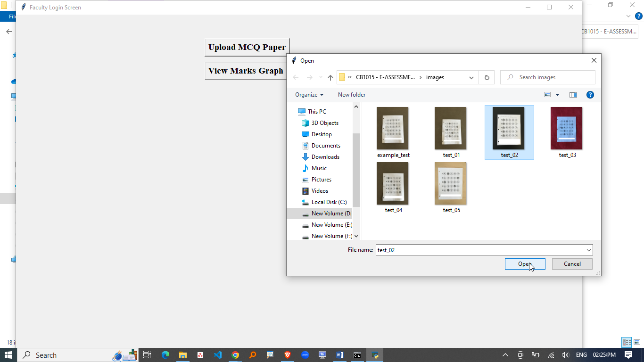Expand the address bar path dropdown
Viewport: 644px width, 362px height.
[x=471, y=77]
